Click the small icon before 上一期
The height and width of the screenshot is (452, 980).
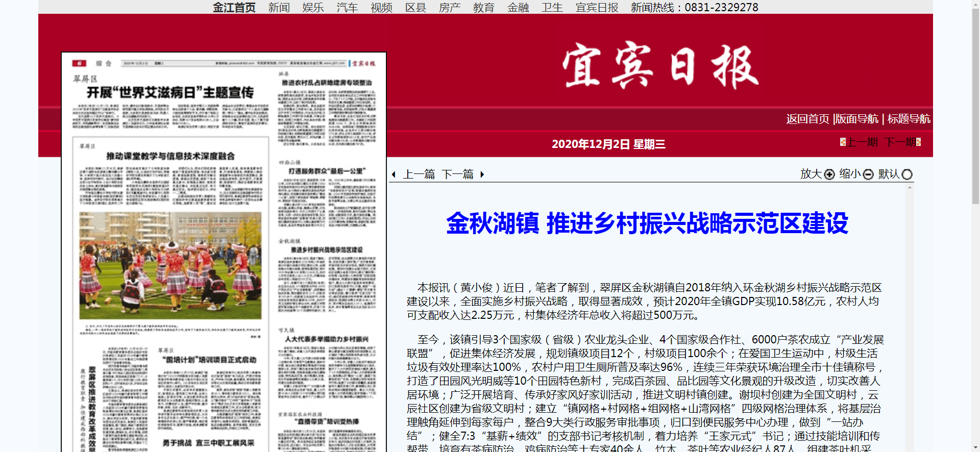click(x=843, y=142)
